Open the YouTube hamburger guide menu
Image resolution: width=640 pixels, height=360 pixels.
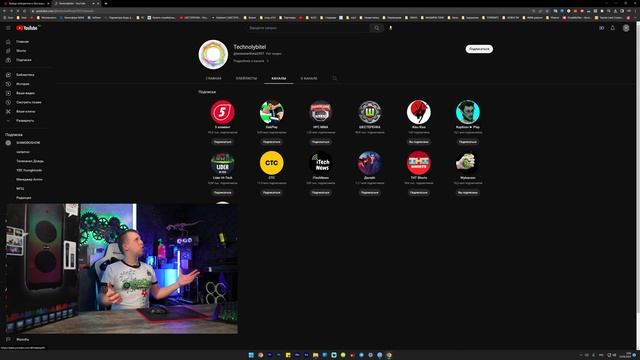pyautogui.click(x=8, y=28)
